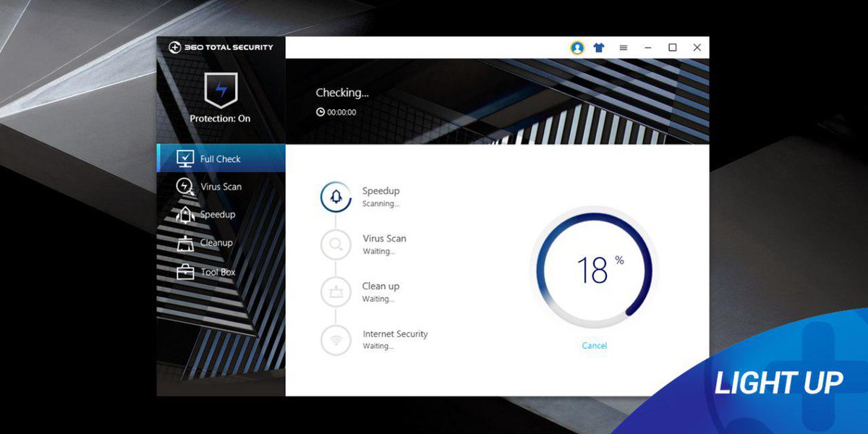Cancel the running full check
Viewport: 868px width, 434px height.
[x=595, y=346]
